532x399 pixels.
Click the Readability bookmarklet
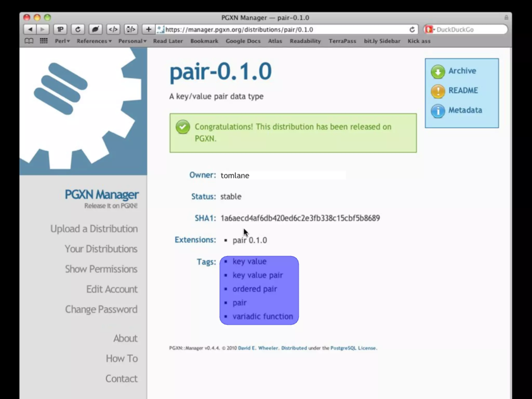[305, 41]
